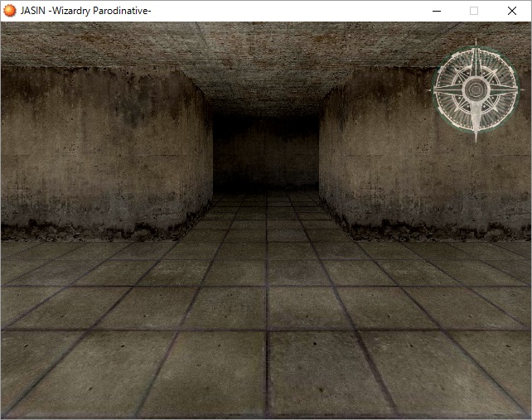The width and height of the screenshot is (532, 420).
Task: Click the orange JASIN app icon
Action: click(x=10, y=11)
